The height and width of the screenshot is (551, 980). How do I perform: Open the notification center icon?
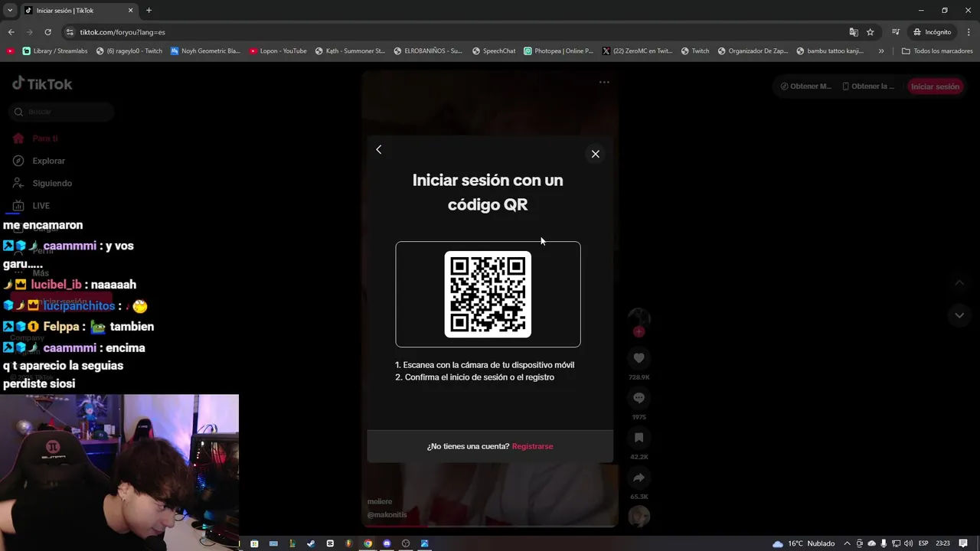pyautogui.click(x=963, y=543)
